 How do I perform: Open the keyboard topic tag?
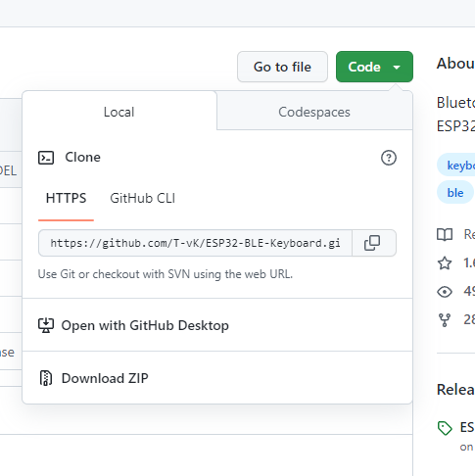[x=457, y=166]
